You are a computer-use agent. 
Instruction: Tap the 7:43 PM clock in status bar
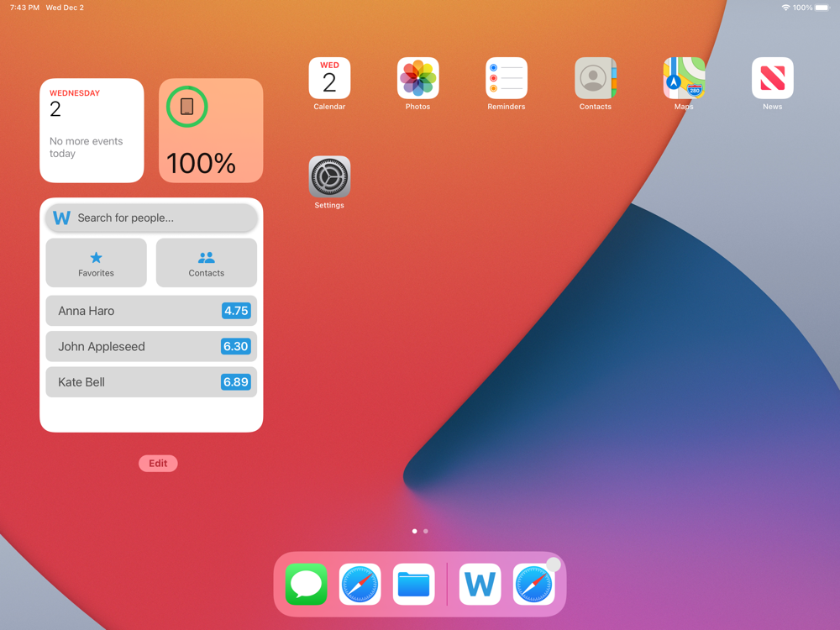tap(24, 8)
